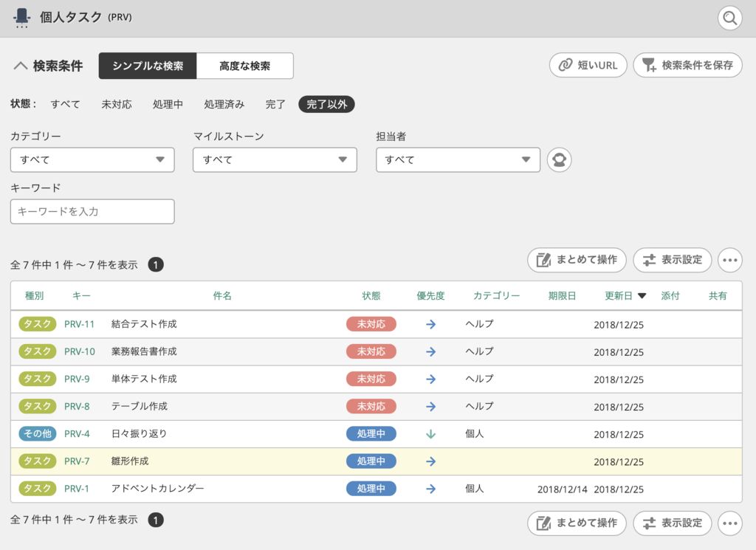756x550 pixels.
Task: Filter by 処理済み status
Action: [224, 104]
